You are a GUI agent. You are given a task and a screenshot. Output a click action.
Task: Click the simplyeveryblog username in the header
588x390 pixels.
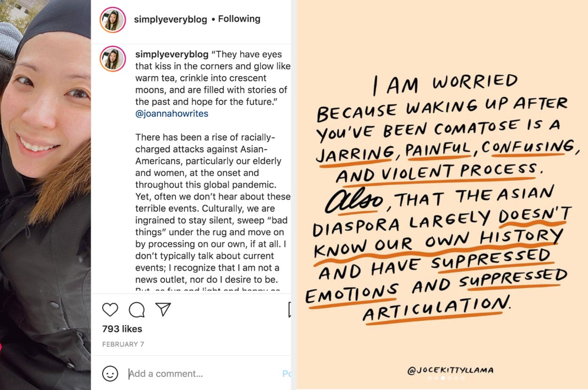(170, 19)
